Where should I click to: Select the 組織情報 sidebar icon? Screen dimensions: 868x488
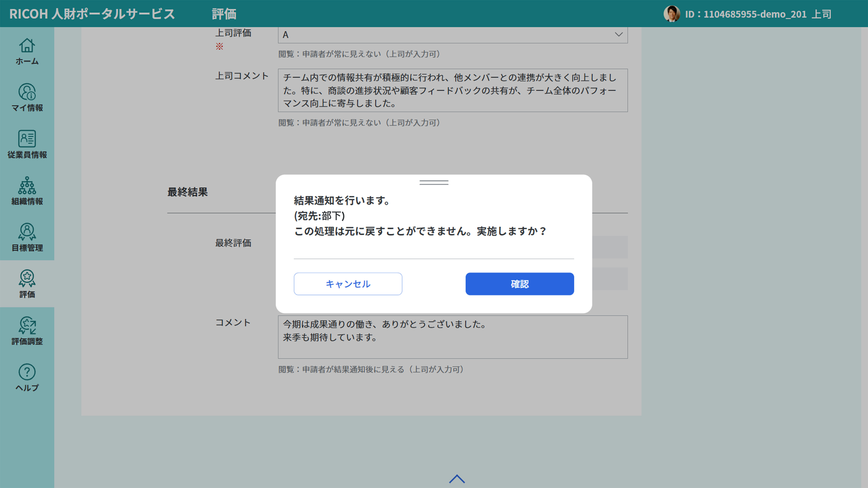point(27,191)
